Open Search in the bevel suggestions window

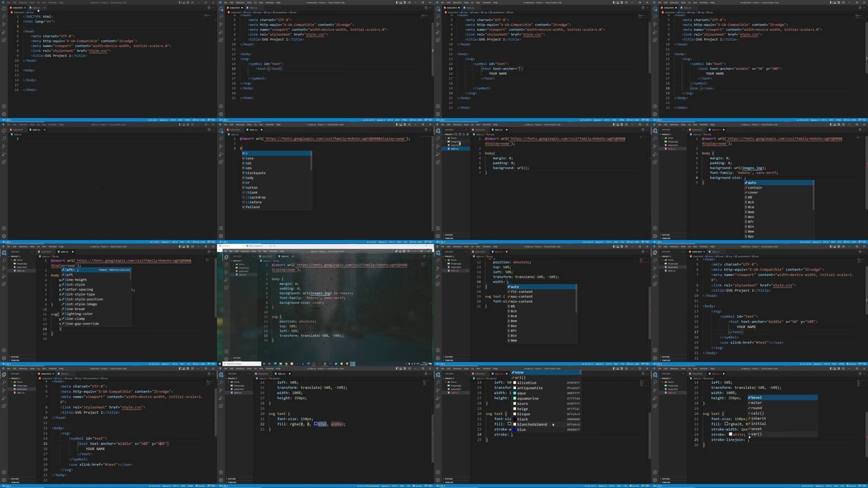655,382
